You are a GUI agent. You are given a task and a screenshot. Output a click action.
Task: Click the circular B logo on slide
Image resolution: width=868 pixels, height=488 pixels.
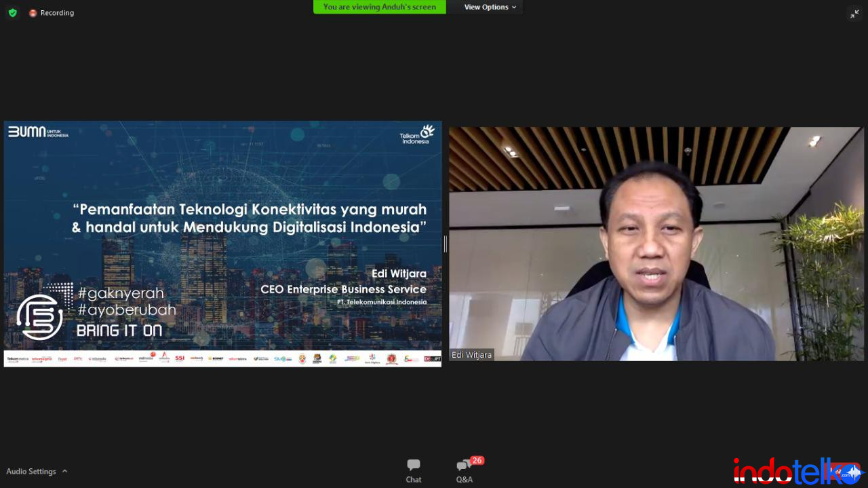click(x=39, y=316)
